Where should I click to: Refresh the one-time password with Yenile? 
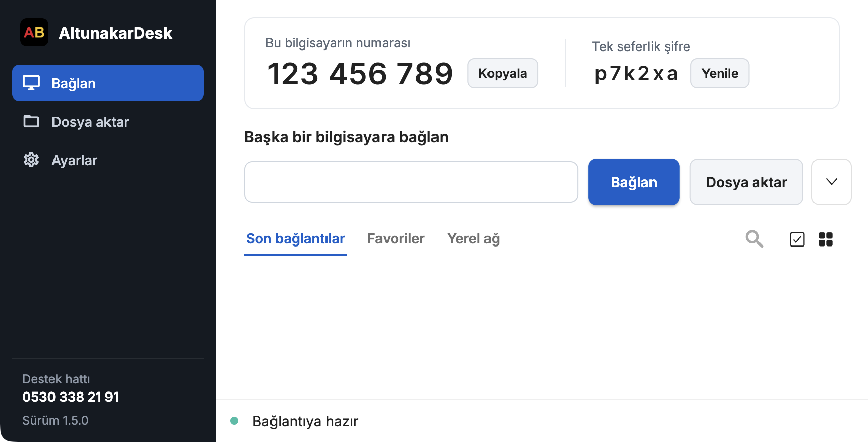pos(720,73)
